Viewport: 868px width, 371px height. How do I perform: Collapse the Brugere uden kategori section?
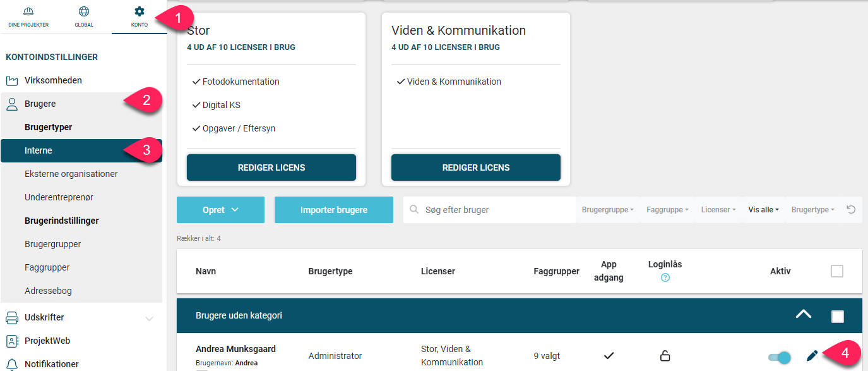click(804, 314)
